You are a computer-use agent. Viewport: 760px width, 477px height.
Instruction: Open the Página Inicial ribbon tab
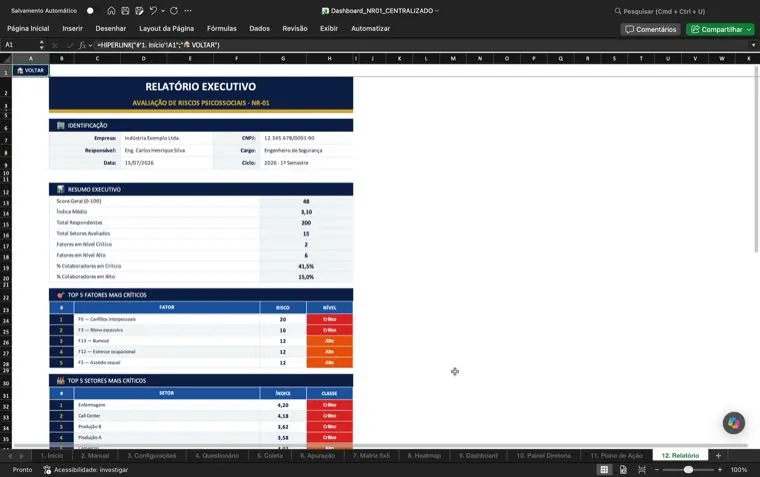[x=28, y=29]
